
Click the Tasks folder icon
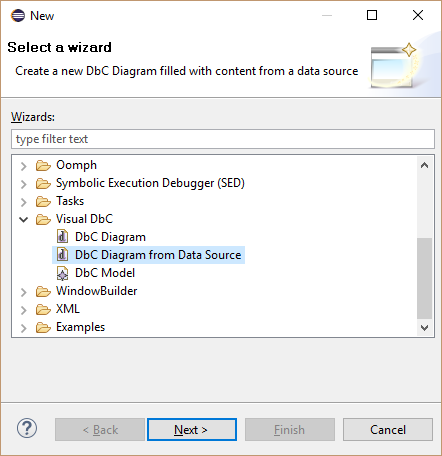43,201
